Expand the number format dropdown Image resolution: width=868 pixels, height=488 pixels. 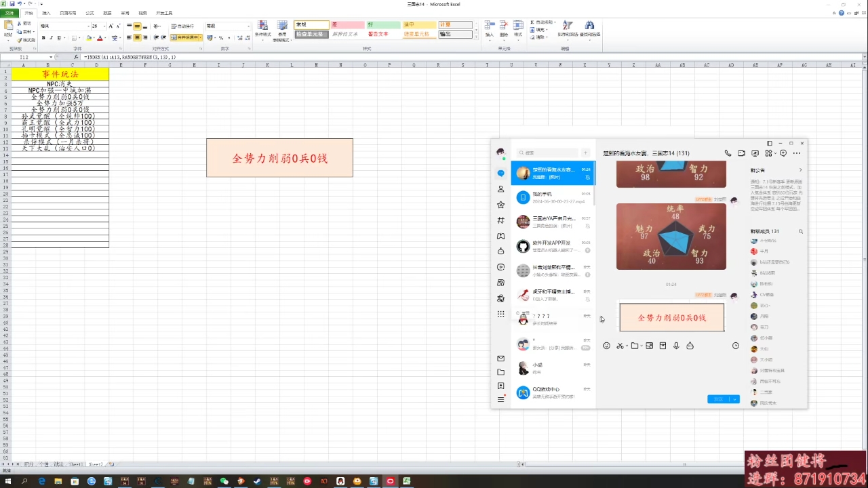tap(248, 26)
